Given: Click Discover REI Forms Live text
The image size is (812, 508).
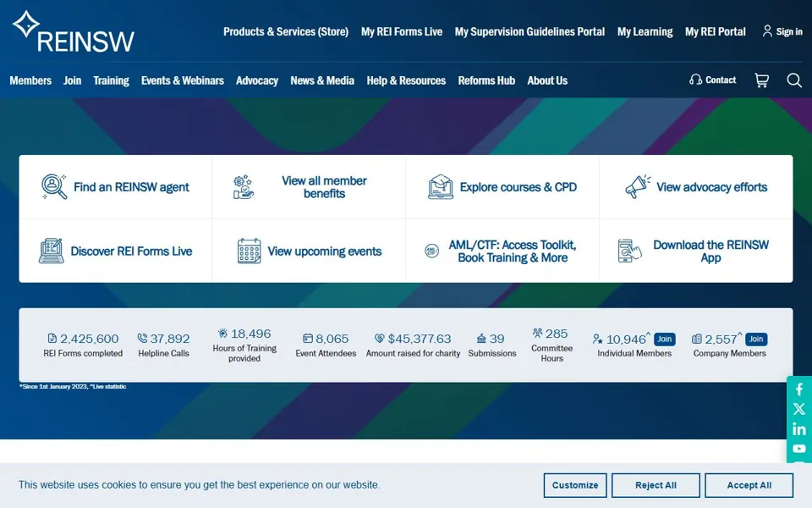Looking at the screenshot, I should [131, 251].
